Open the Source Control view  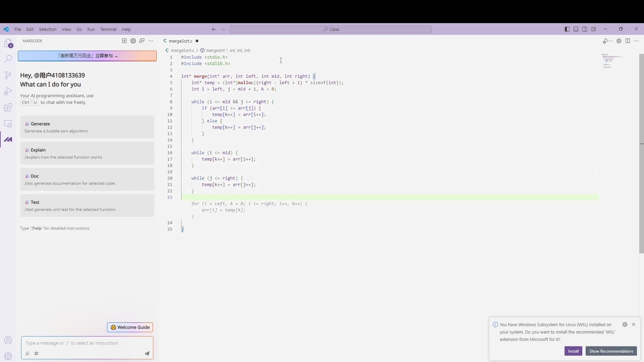tap(8, 75)
